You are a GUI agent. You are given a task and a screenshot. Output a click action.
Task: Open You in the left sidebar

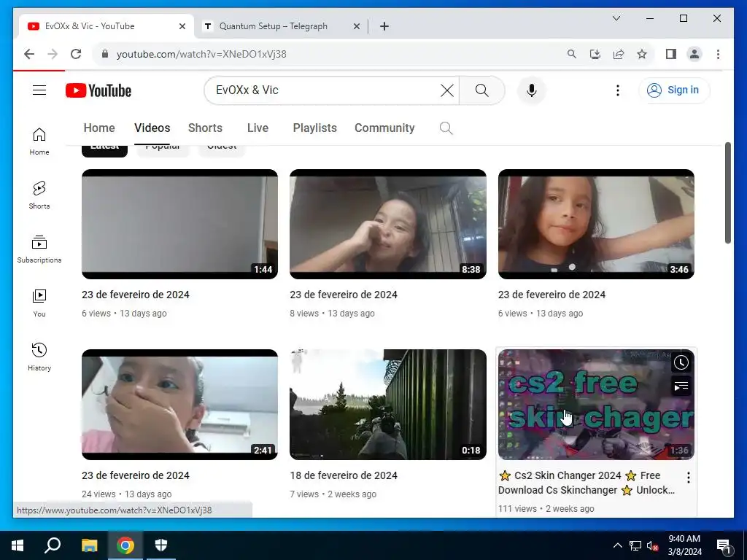click(39, 303)
